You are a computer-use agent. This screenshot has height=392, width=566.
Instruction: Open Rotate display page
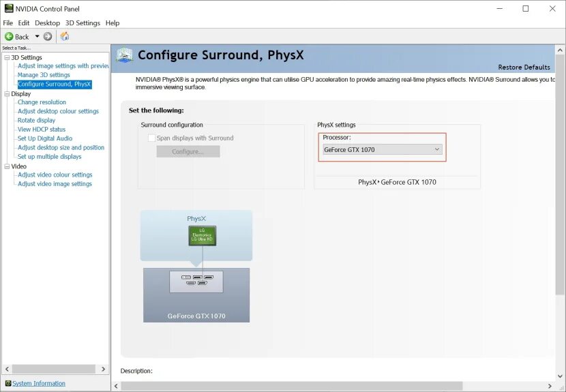pos(36,120)
